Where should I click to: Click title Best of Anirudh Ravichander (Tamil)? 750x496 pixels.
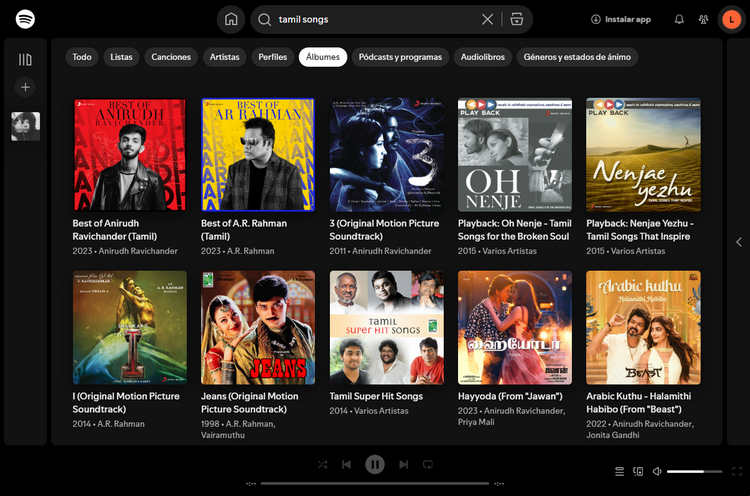click(x=115, y=230)
